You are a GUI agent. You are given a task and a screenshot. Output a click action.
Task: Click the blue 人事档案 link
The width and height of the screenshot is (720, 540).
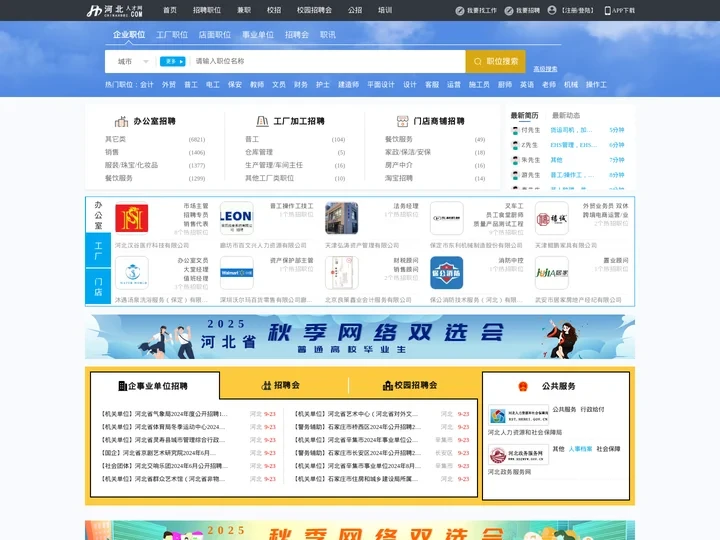coord(580,449)
